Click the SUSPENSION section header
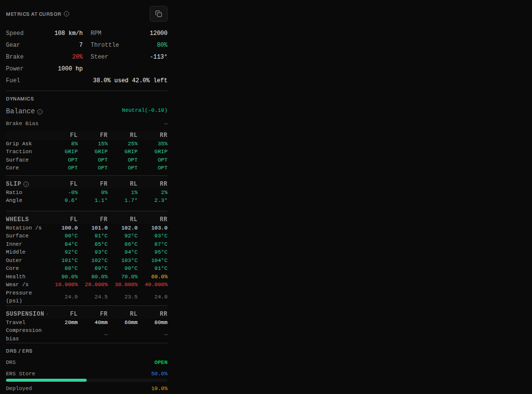Image resolution: width=532 pixels, height=394 pixels. [x=25, y=314]
